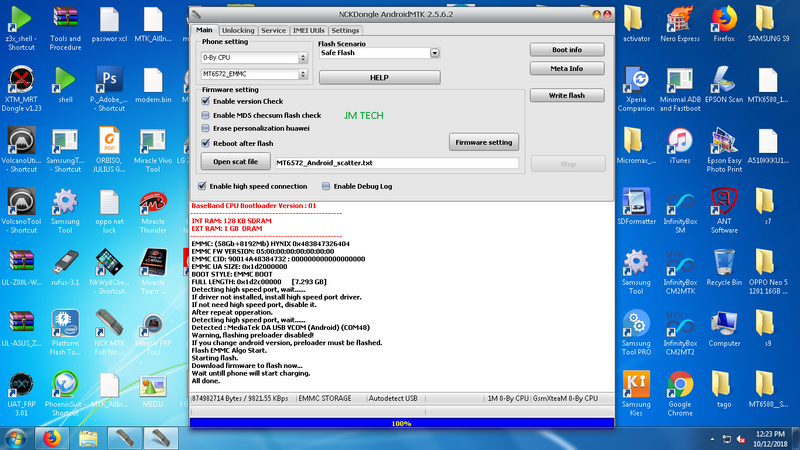Click the 'All done.' log line
The width and height of the screenshot is (800, 450).
point(206,381)
